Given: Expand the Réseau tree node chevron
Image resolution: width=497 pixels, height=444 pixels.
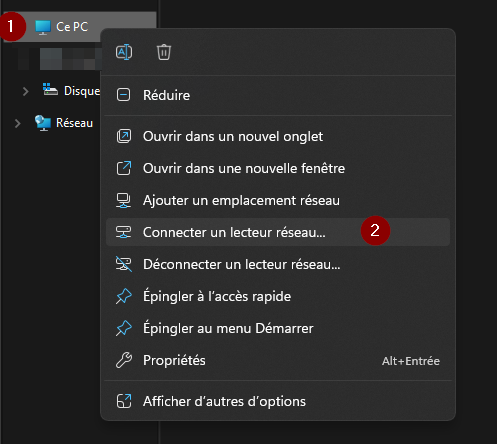Looking at the screenshot, I should 17,123.
